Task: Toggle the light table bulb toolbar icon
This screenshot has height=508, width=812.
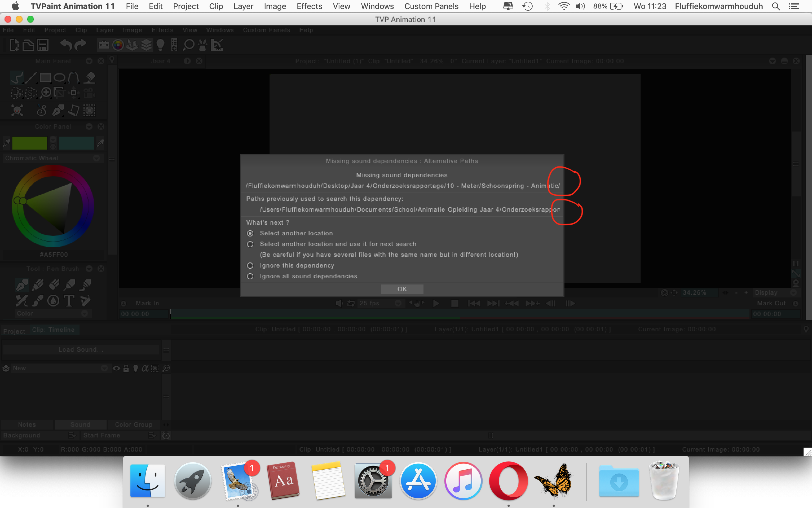Action: tap(160, 45)
